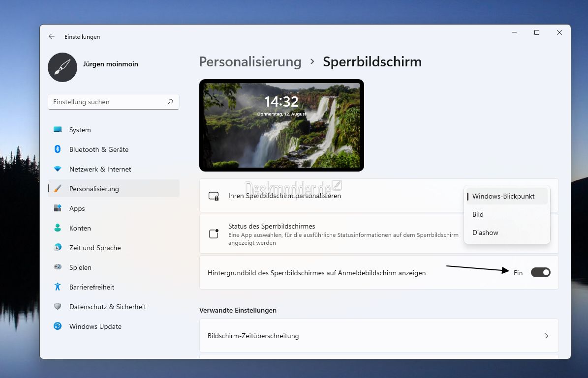Open the Bildschirm-Zeitüberschreitung setting
This screenshot has height=378, width=588.
click(379, 336)
